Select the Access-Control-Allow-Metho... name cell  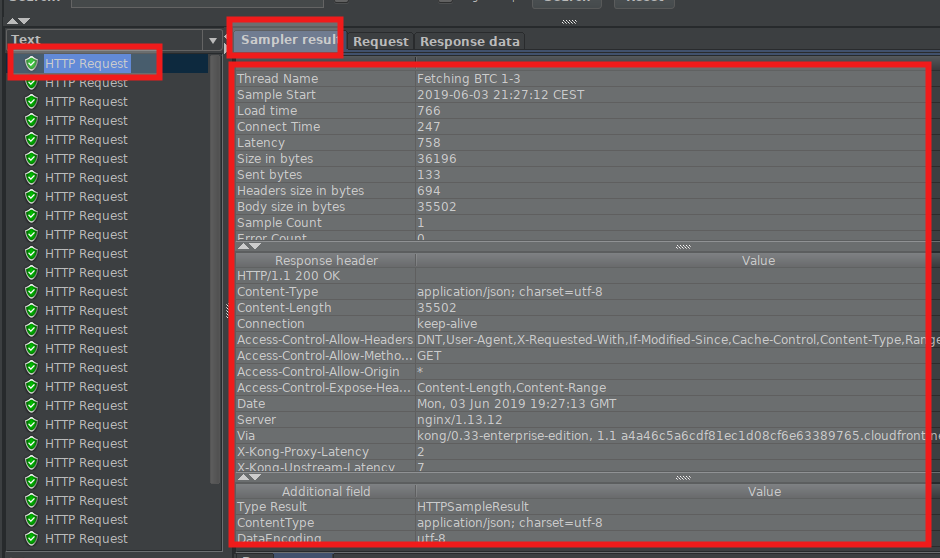pos(326,355)
